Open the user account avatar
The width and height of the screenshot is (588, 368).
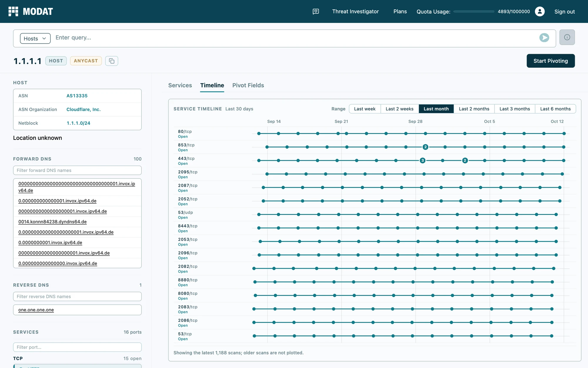pyautogui.click(x=540, y=11)
